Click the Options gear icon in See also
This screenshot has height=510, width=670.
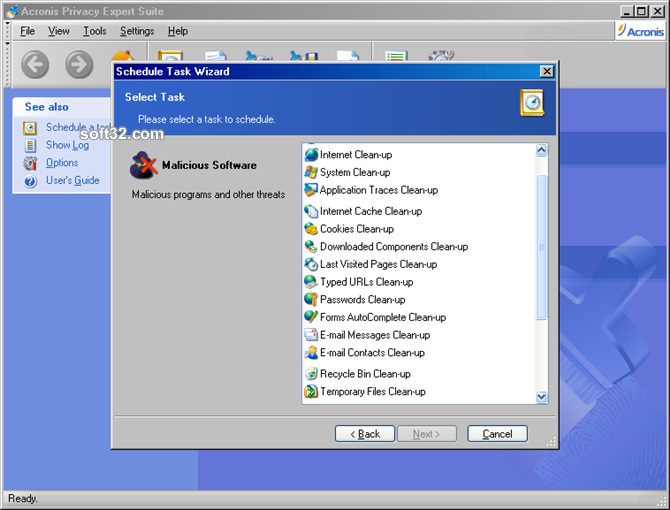30,163
